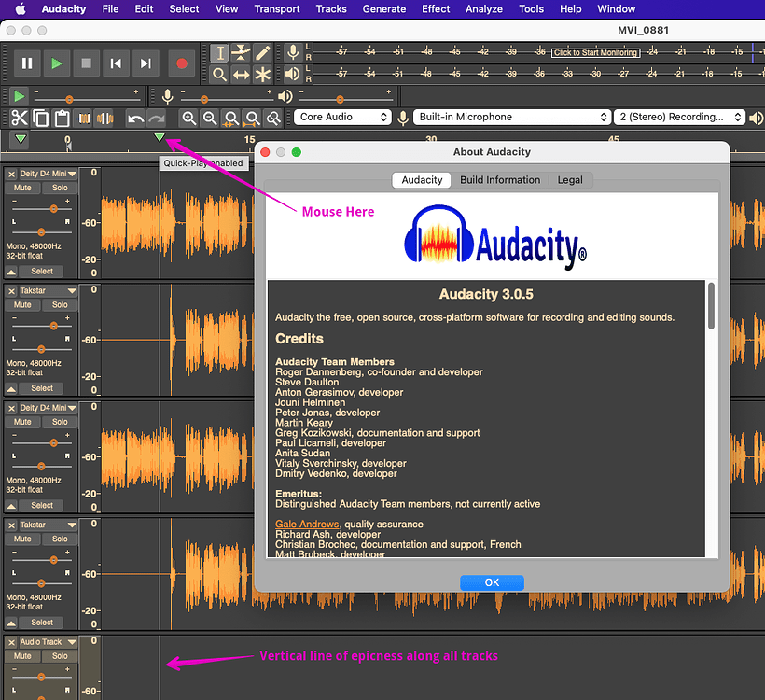Solo the second Takstar track
This screenshot has height=700, width=765.
pos(60,539)
